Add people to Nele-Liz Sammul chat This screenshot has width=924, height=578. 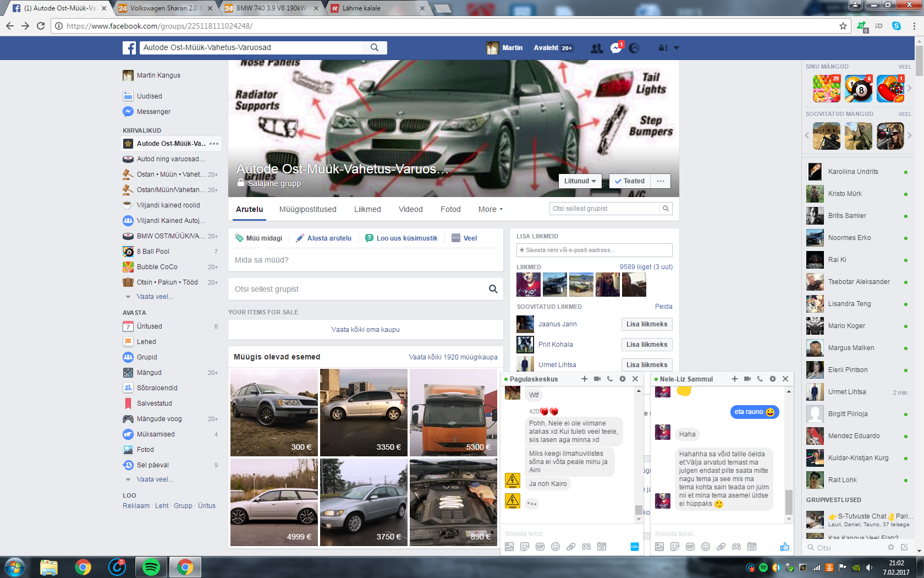735,379
